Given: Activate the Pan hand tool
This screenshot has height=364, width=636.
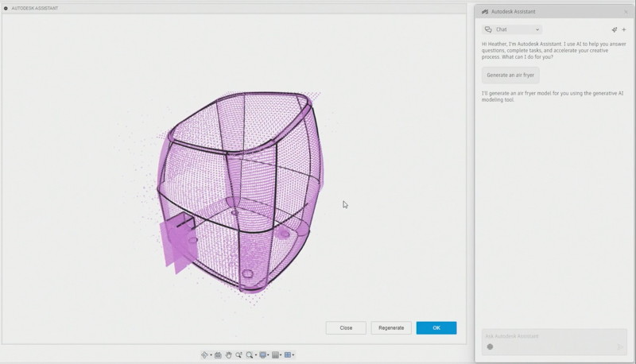Looking at the screenshot, I should click(228, 355).
